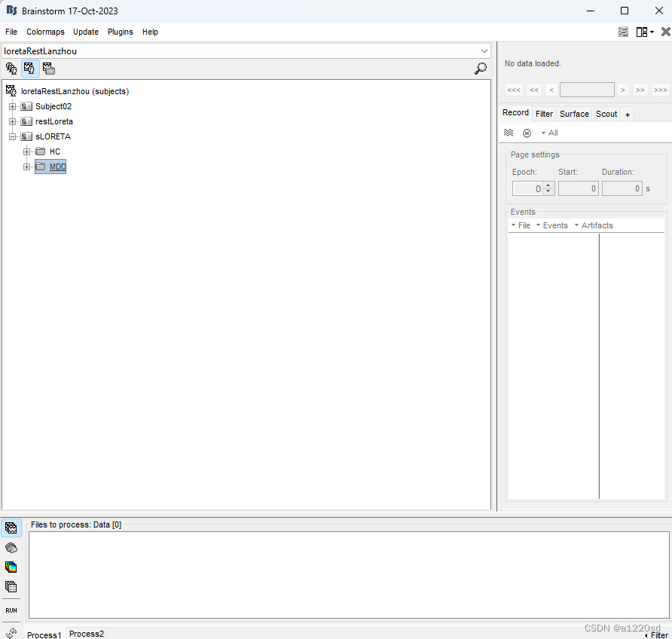Switch to Process2 tab
The width and height of the screenshot is (672, 639).
point(87,634)
